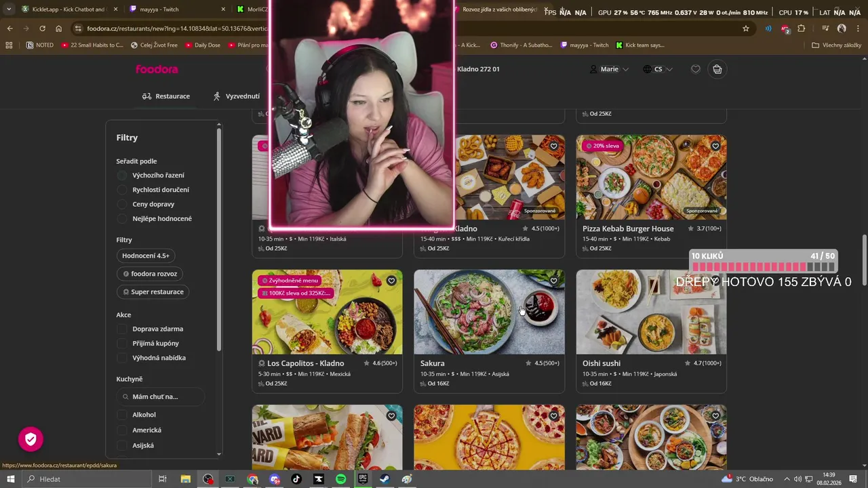The width and height of the screenshot is (868, 488).
Task: Favorite Pizza Kebab Burger House heart icon
Action: pyautogui.click(x=715, y=146)
